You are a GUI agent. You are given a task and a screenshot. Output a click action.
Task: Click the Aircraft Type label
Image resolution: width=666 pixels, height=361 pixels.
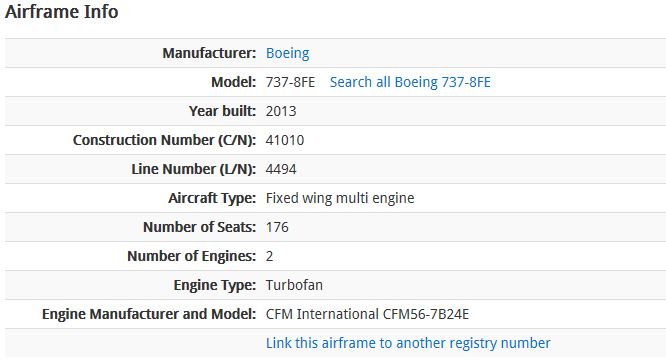tap(212, 198)
